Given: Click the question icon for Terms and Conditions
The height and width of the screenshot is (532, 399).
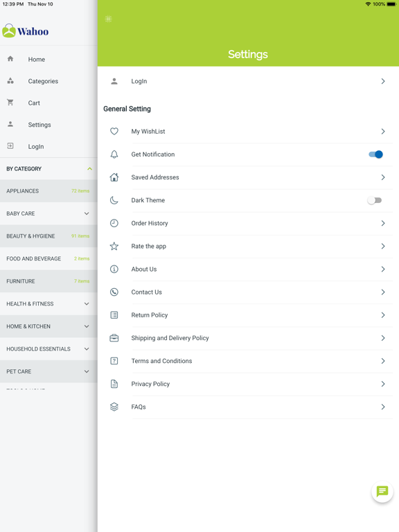Looking at the screenshot, I should [x=114, y=361].
